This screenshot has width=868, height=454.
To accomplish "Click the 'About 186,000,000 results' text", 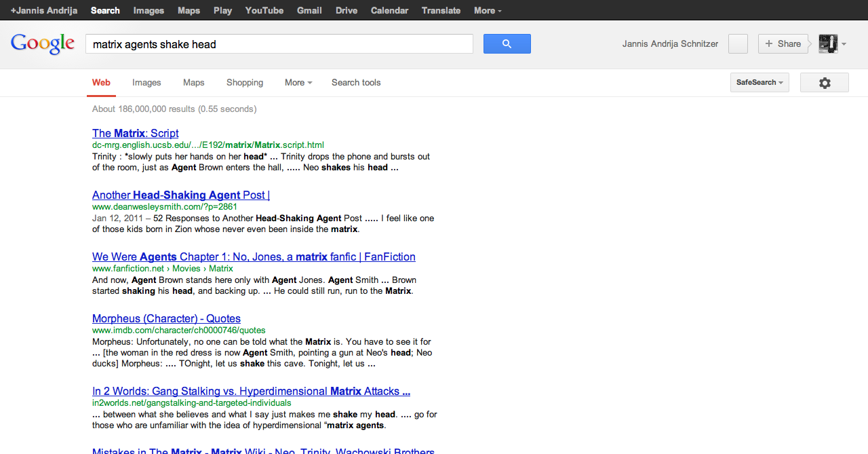I will (x=174, y=109).
